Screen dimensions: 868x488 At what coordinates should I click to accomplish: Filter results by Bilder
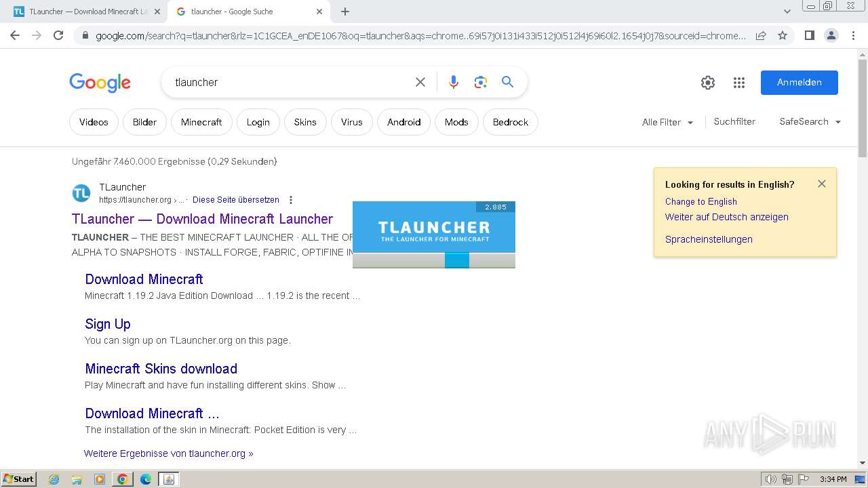click(x=144, y=122)
